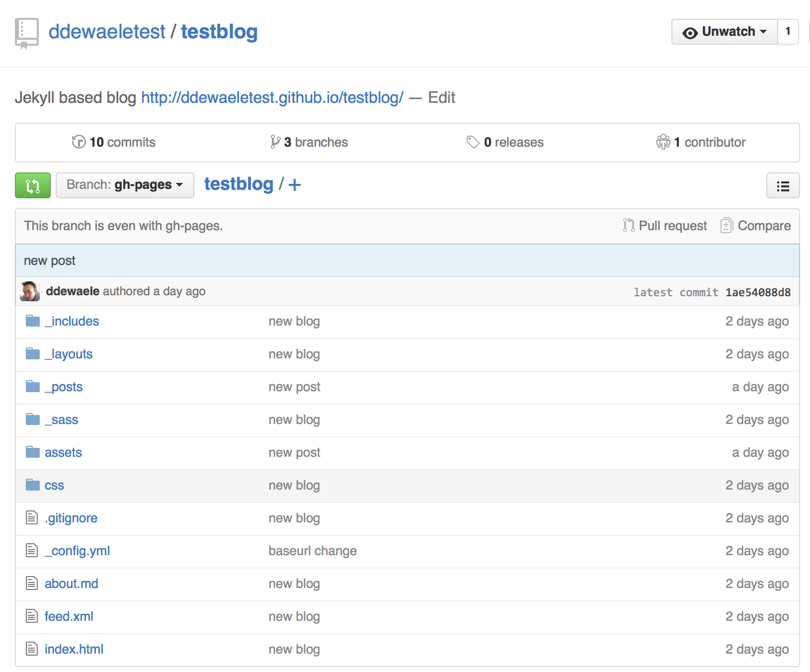810x672 pixels.
Task: Click the _posts folder icon
Action: coord(33,387)
